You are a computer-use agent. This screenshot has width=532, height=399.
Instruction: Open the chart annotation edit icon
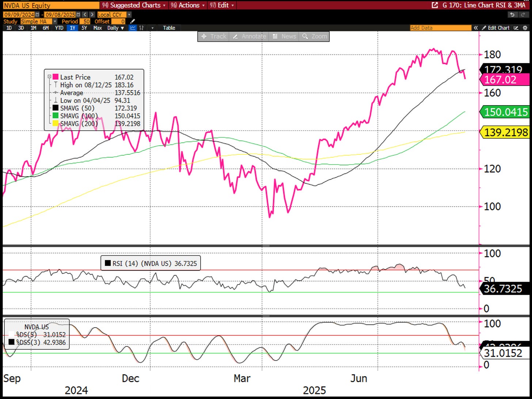pos(516,28)
